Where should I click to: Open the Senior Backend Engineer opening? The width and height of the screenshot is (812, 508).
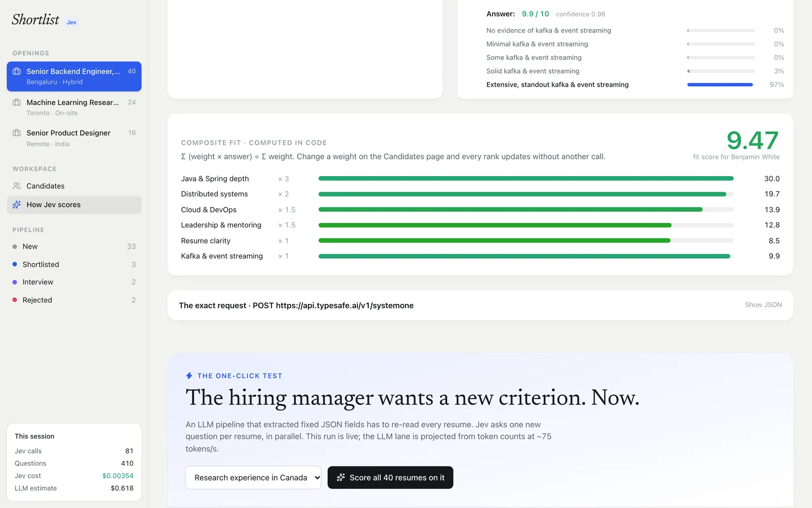coord(74,76)
